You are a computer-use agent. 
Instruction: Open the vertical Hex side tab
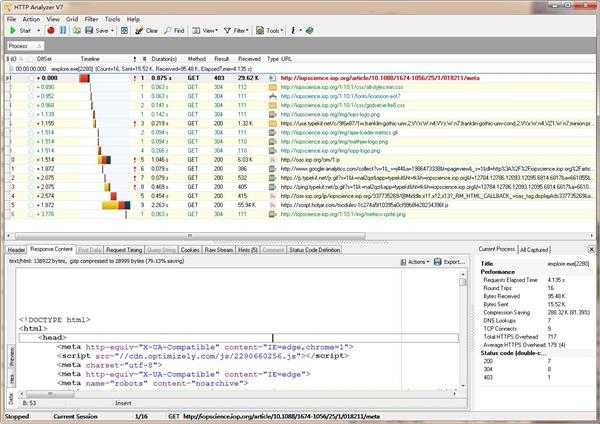click(x=11, y=378)
